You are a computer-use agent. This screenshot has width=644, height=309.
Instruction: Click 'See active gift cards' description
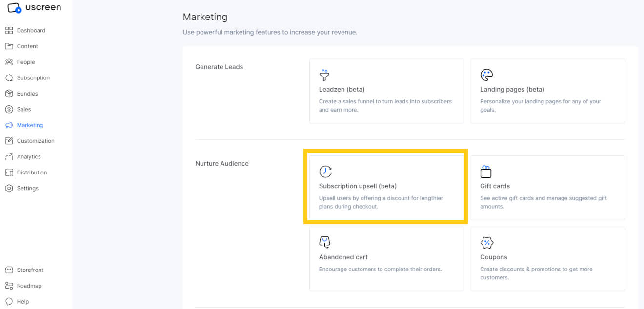[x=543, y=202]
